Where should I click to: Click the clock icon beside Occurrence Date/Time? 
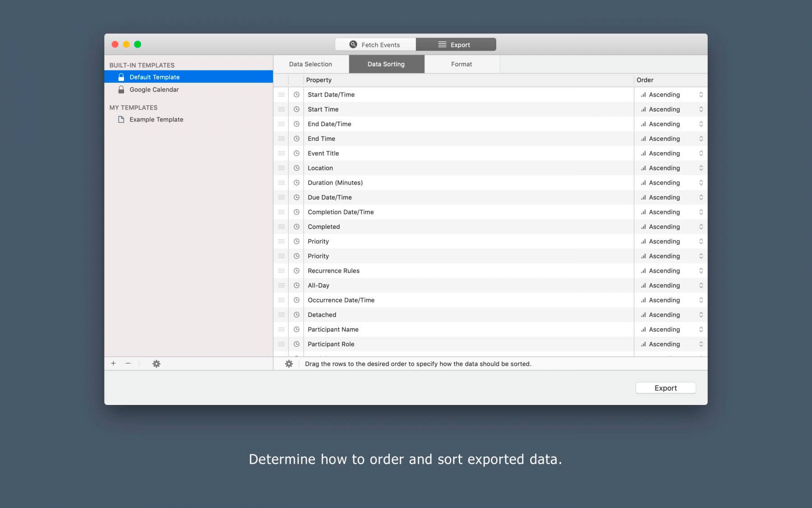coord(296,300)
